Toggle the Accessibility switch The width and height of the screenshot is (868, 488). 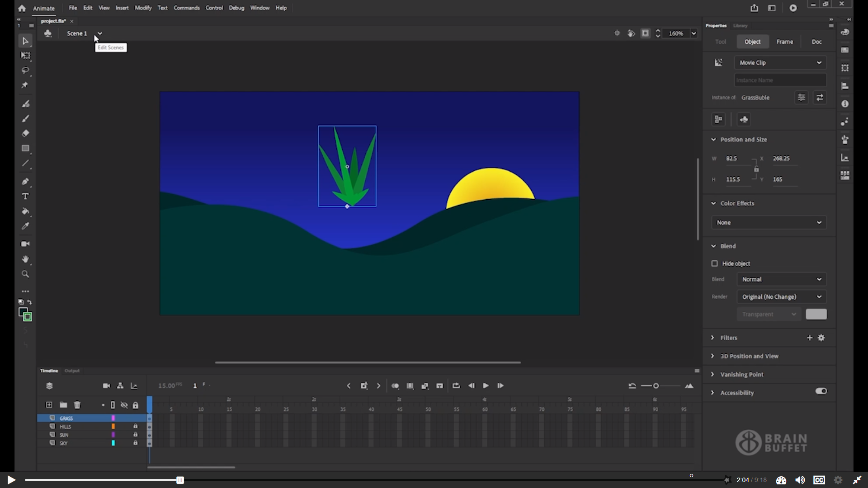(821, 391)
